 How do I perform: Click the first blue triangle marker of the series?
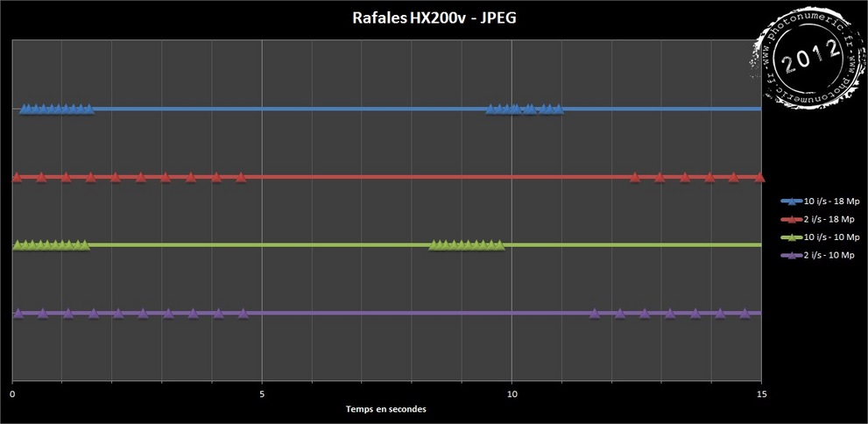coord(24,109)
